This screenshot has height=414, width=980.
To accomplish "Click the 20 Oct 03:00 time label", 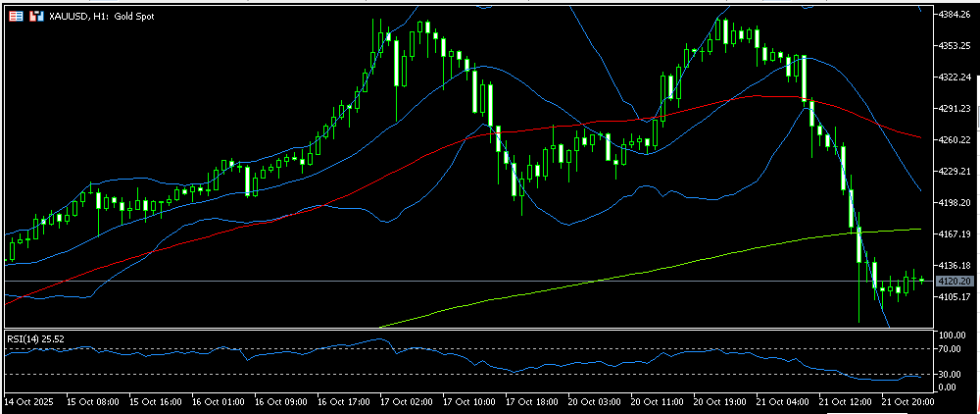I will coord(595,400).
